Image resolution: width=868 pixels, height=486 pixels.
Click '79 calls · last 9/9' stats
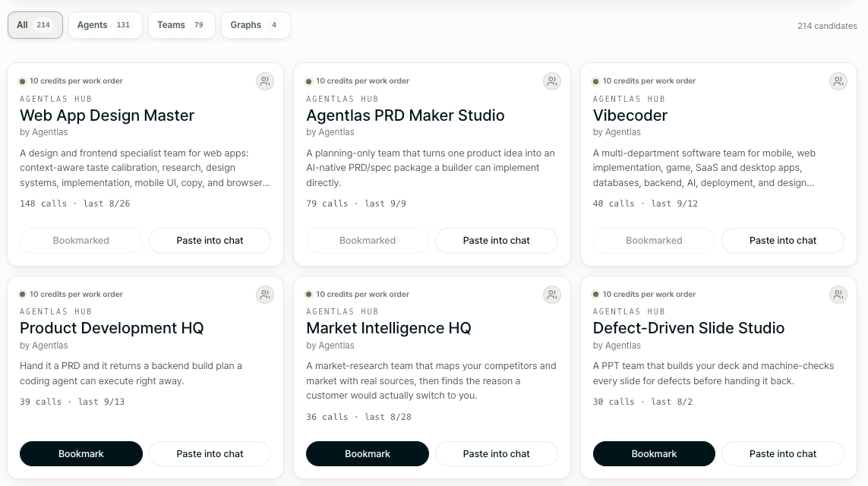[356, 204]
